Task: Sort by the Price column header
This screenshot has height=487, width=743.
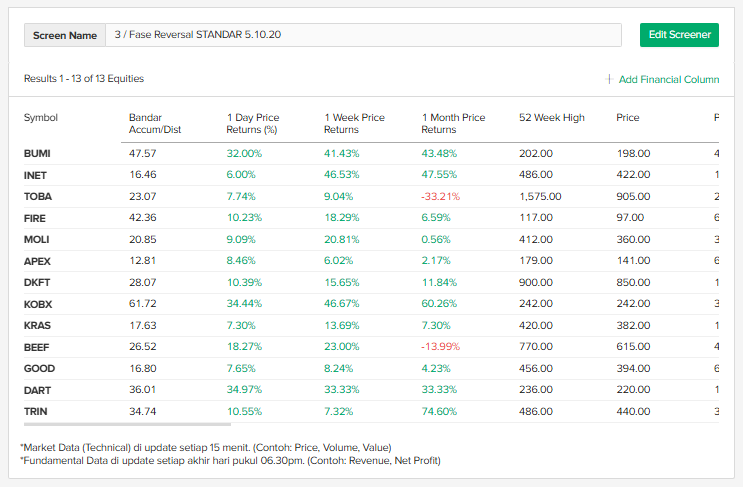Action: coord(627,118)
